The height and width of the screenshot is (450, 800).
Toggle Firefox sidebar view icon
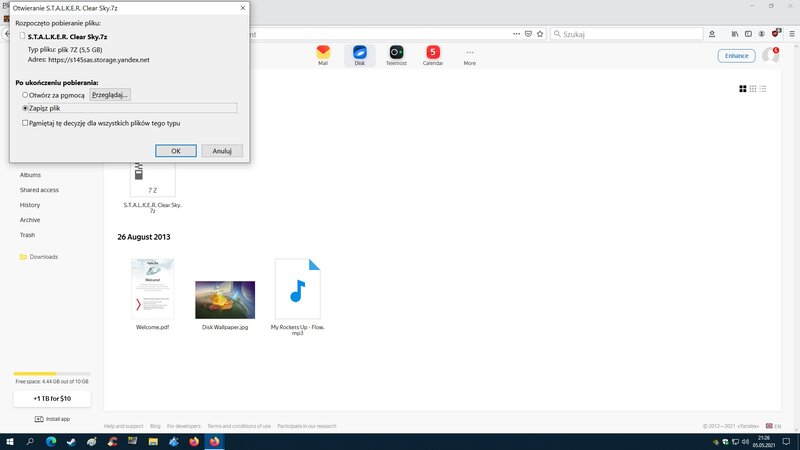click(748, 34)
